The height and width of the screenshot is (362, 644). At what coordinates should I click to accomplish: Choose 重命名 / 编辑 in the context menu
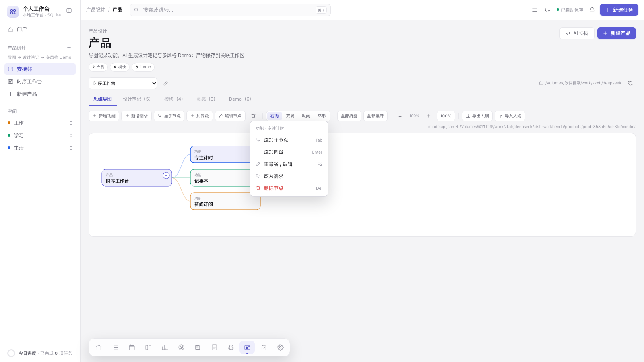(289, 164)
